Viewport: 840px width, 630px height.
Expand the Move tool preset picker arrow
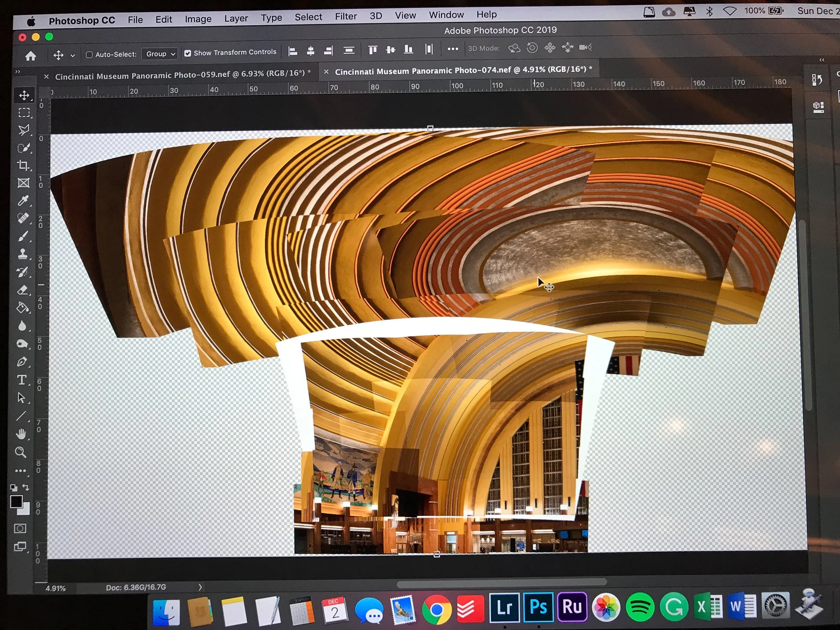(73, 55)
